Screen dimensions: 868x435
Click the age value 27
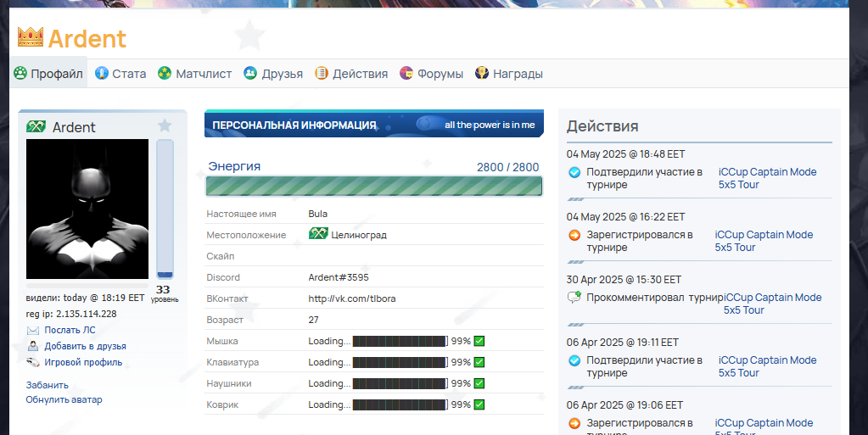coord(313,320)
